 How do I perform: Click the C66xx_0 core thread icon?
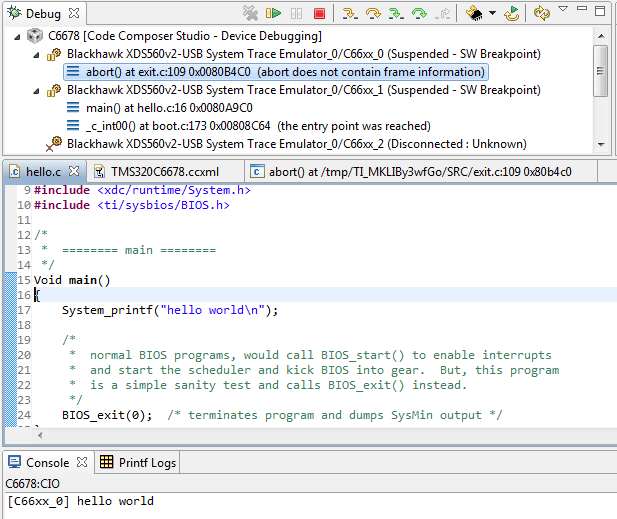tap(54, 54)
